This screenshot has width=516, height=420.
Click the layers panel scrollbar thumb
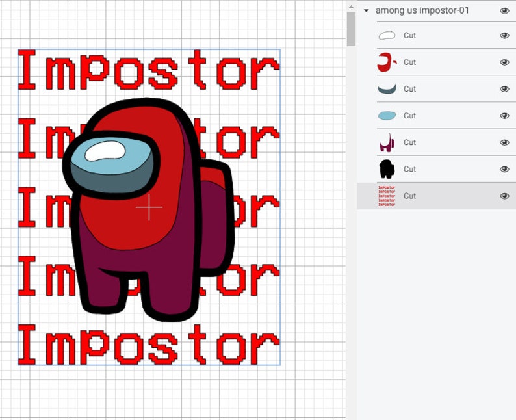click(351, 29)
